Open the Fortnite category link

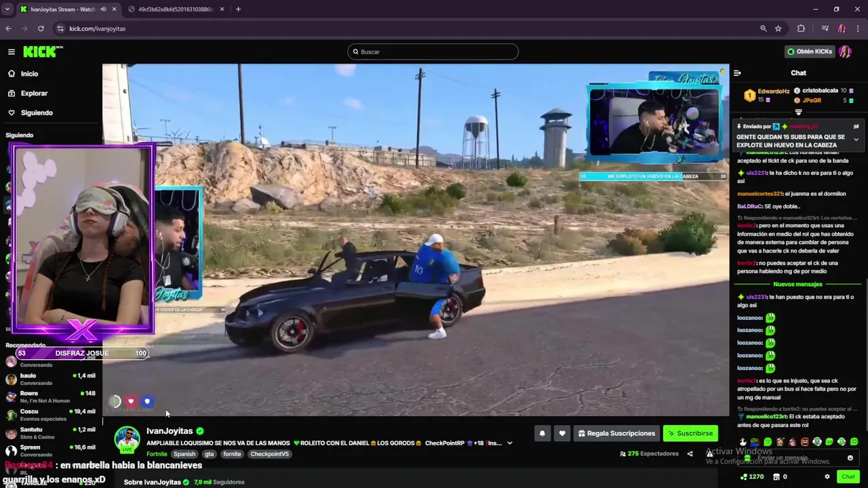(x=157, y=454)
